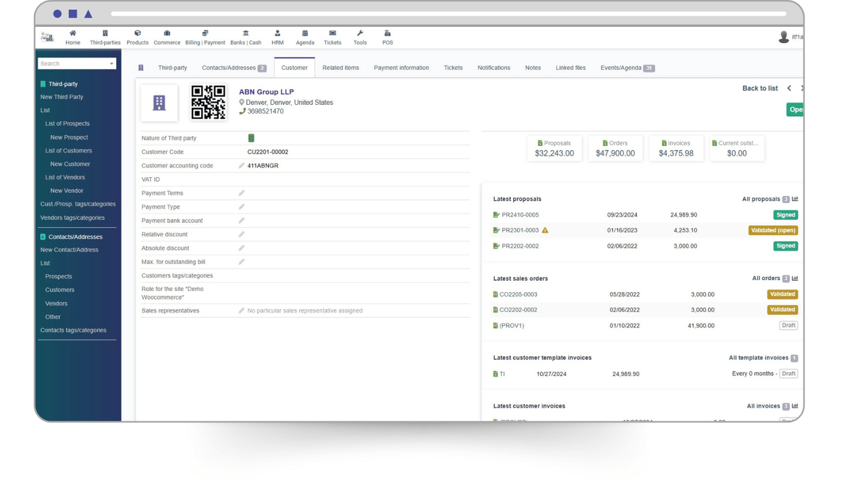Image resolution: width=868 pixels, height=482 pixels.
Task: Switch to the Third-party tab
Action: click(x=172, y=67)
